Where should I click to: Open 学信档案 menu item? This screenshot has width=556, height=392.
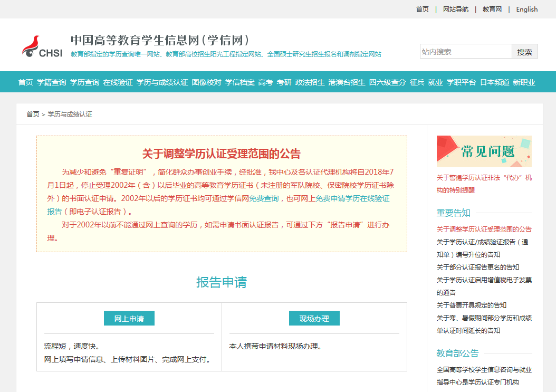239,82
